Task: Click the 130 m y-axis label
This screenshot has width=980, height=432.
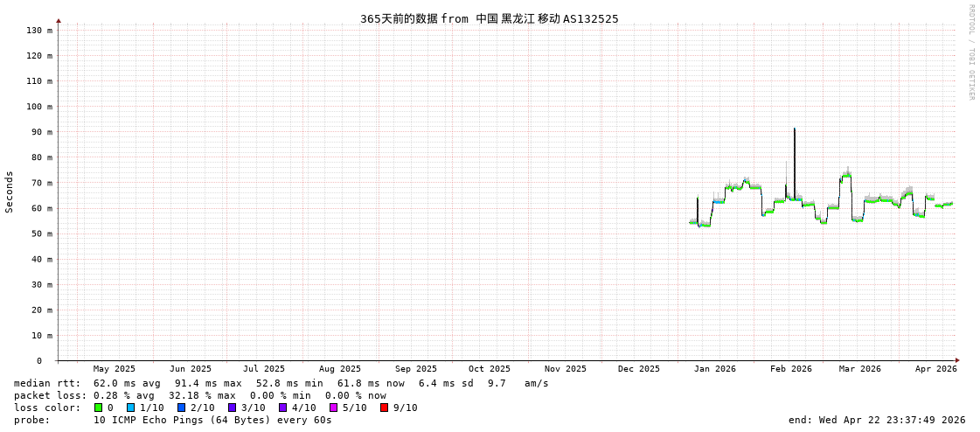Action: (38, 31)
